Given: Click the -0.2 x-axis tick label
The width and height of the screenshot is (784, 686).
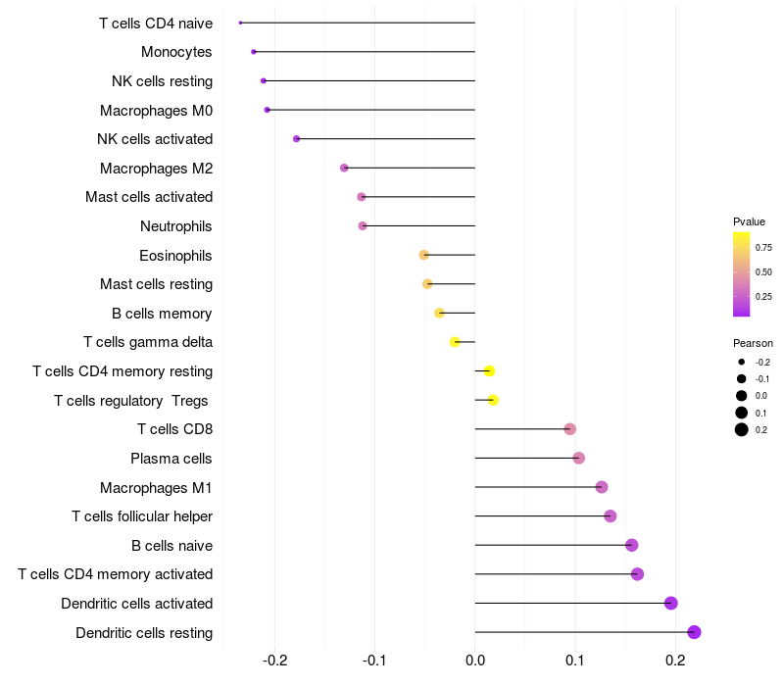Looking at the screenshot, I should pos(275,661).
